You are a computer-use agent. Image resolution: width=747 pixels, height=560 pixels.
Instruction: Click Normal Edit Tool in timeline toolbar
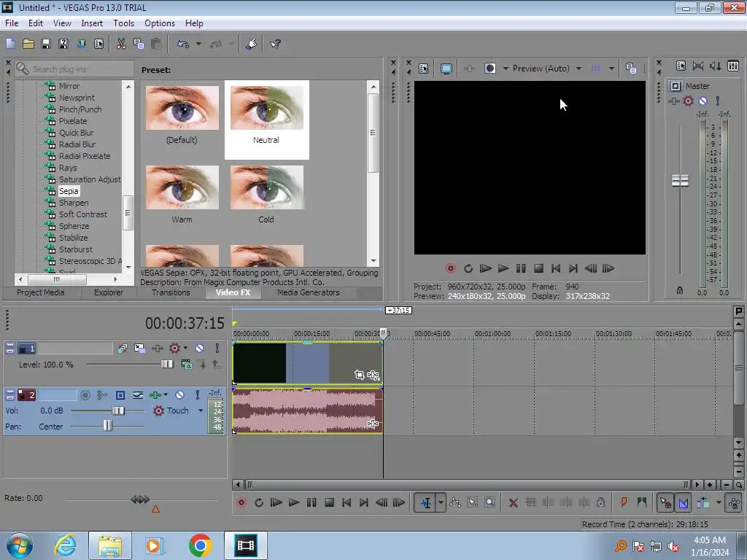click(x=426, y=502)
